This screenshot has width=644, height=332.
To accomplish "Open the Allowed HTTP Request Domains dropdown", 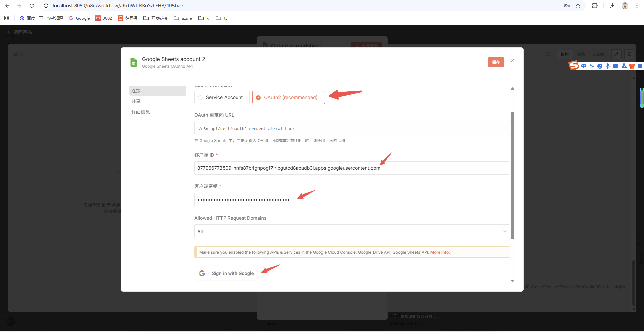I will tap(352, 231).
